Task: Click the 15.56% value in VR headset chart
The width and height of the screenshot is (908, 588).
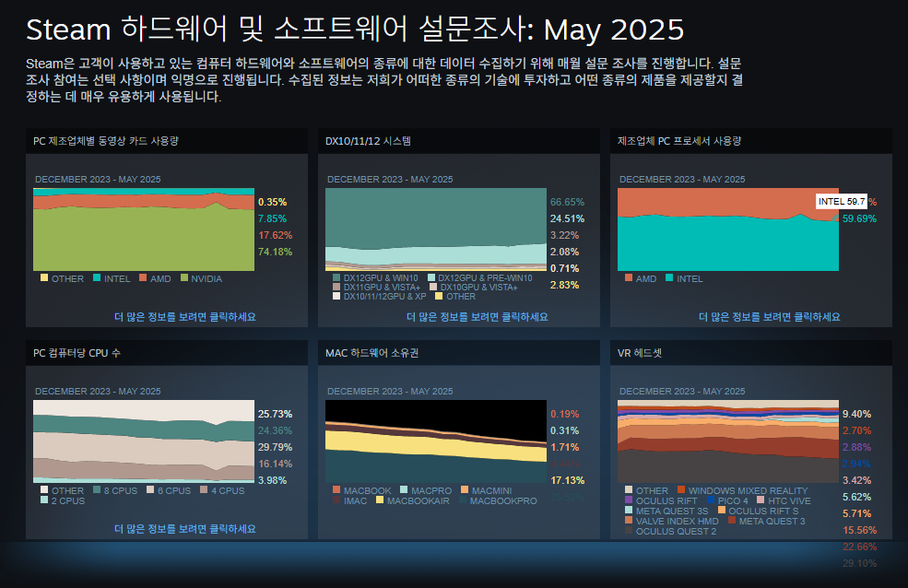Action: 859,530
